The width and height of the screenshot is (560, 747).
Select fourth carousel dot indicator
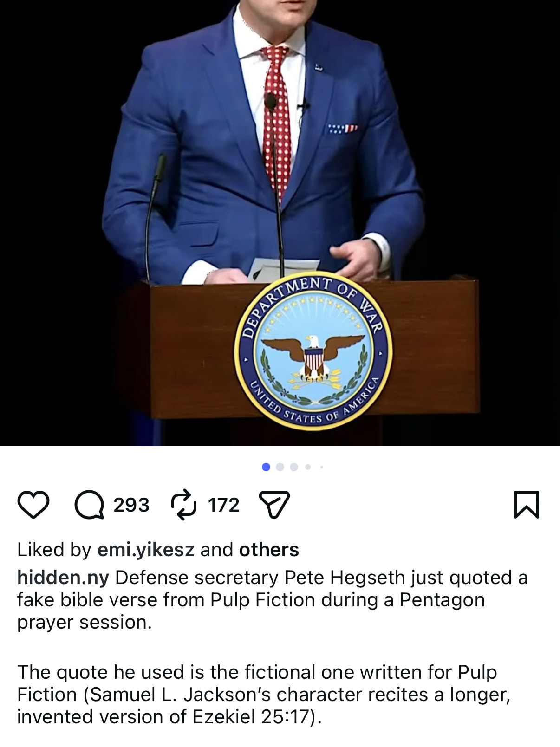(x=308, y=467)
